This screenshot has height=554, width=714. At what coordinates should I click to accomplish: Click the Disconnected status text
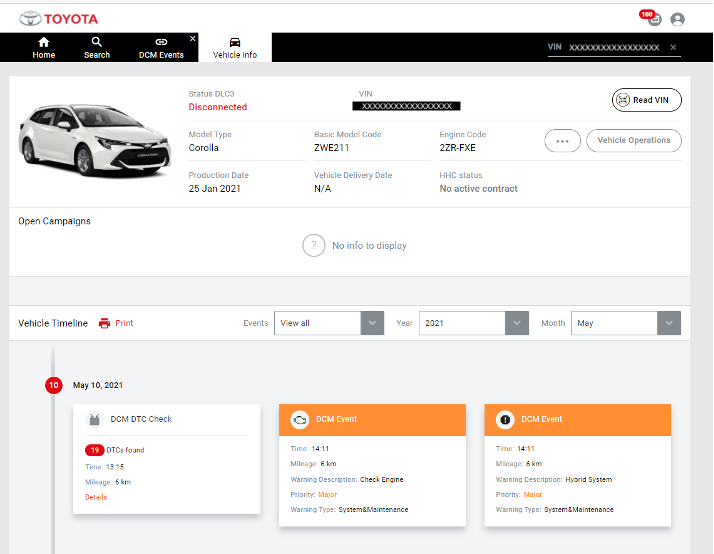218,107
